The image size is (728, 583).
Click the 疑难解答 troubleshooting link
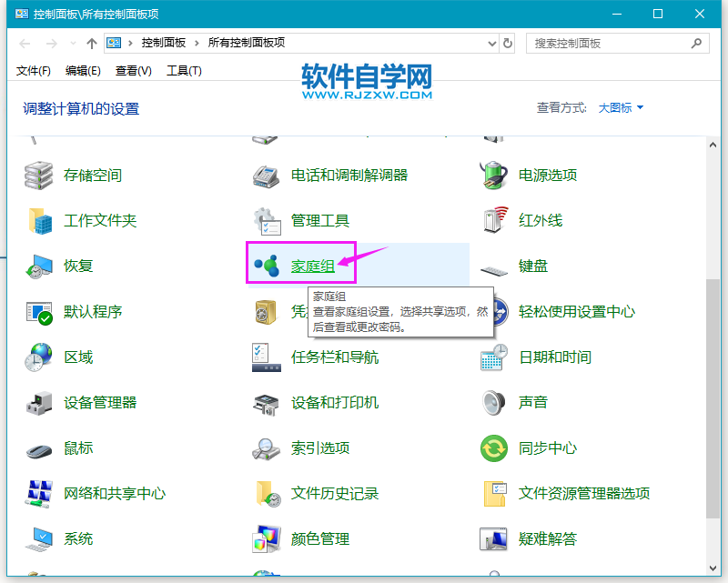coord(547,538)
